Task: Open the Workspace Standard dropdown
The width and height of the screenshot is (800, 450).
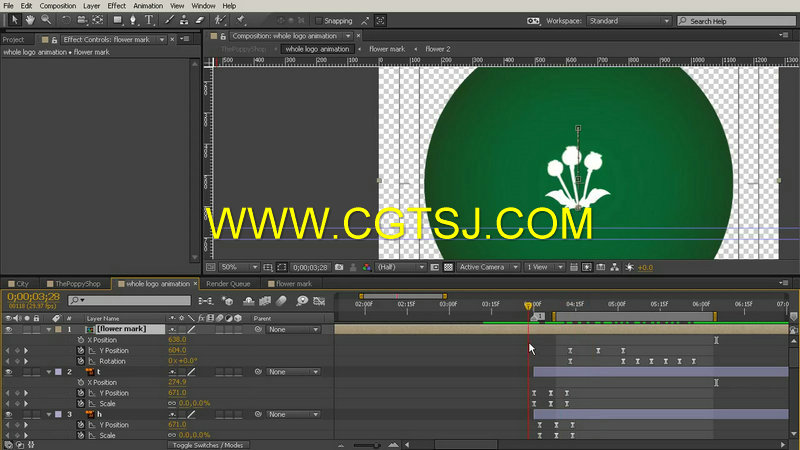Action: click(x=629, y=21)
